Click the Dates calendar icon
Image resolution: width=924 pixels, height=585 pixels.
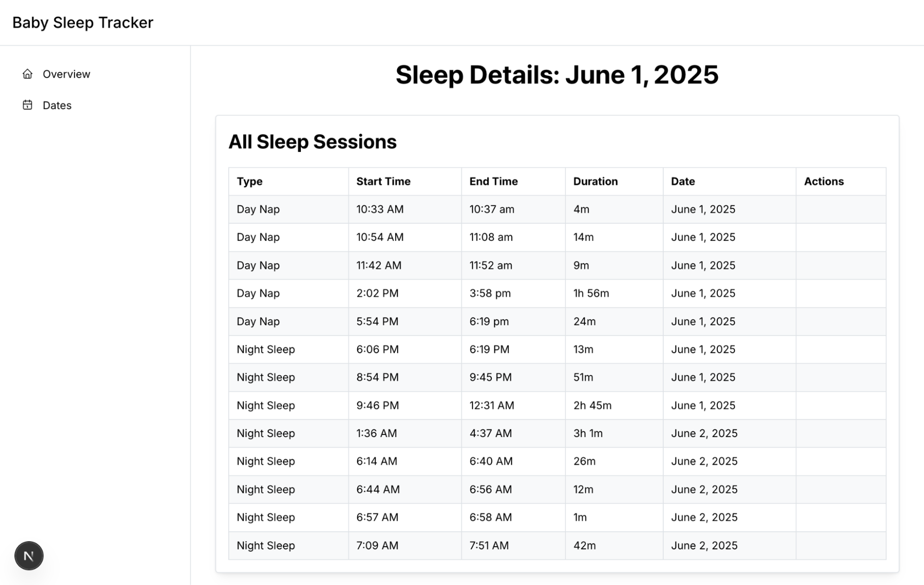[x=28, y=105]
